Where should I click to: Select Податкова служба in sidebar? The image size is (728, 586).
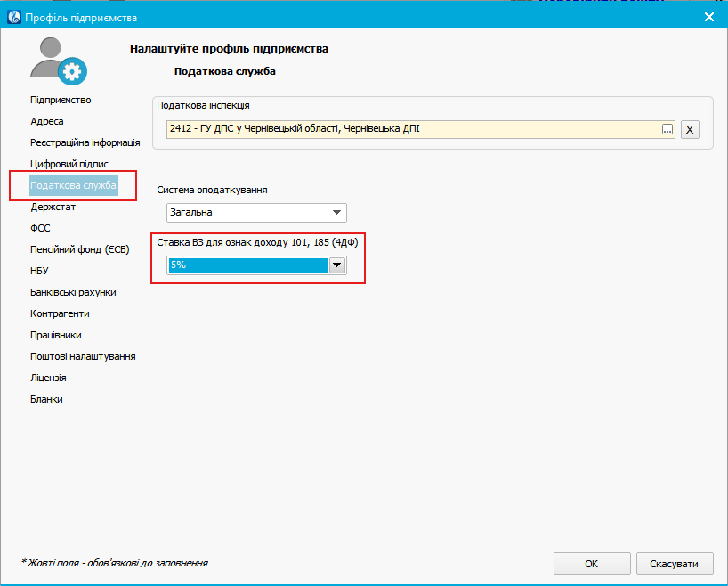point(73,185)
